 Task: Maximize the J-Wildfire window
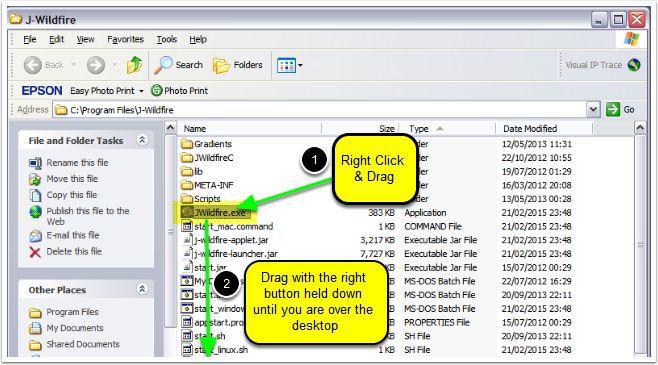click(618, 19)
